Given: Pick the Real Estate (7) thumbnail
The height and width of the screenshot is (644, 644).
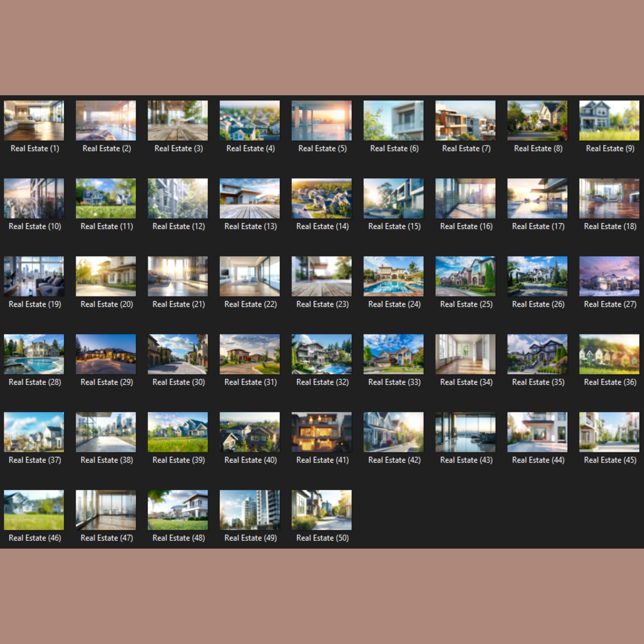Looking at the screenshot, I should point(465,120).
